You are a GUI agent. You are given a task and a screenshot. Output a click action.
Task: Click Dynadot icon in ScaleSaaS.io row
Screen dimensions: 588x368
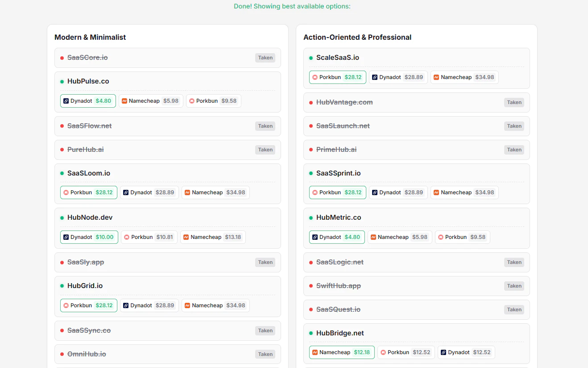(x=375, y=77)
